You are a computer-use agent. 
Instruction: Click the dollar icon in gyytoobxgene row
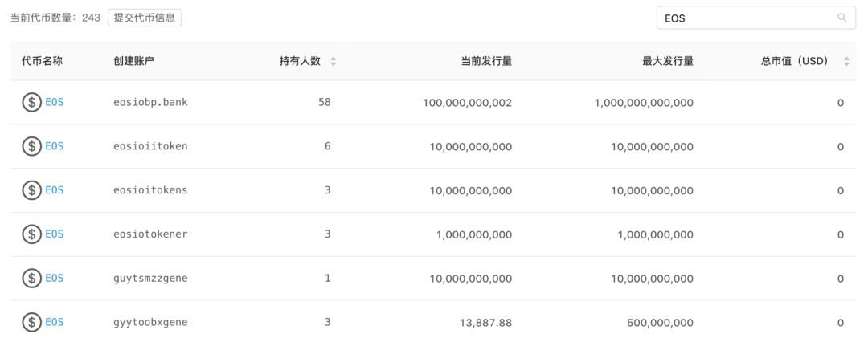pyautogui.click(x=31, y=323)
